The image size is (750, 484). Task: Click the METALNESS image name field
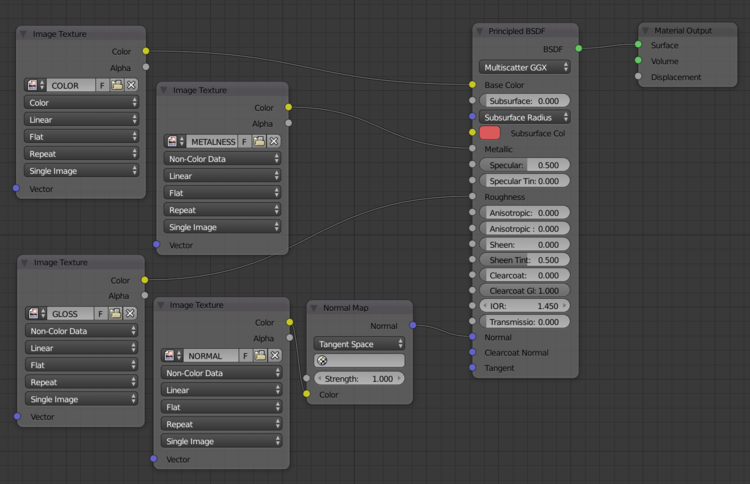click(210, 142)
